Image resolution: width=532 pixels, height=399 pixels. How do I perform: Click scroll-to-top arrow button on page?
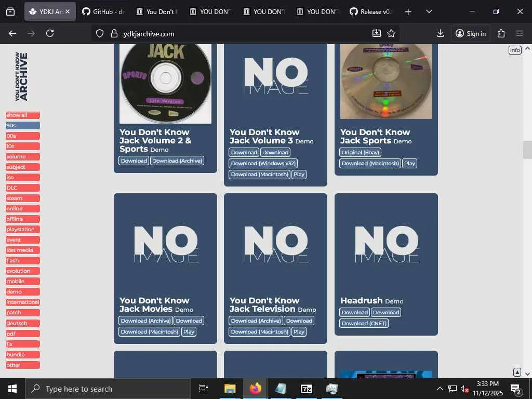point(517,372)
